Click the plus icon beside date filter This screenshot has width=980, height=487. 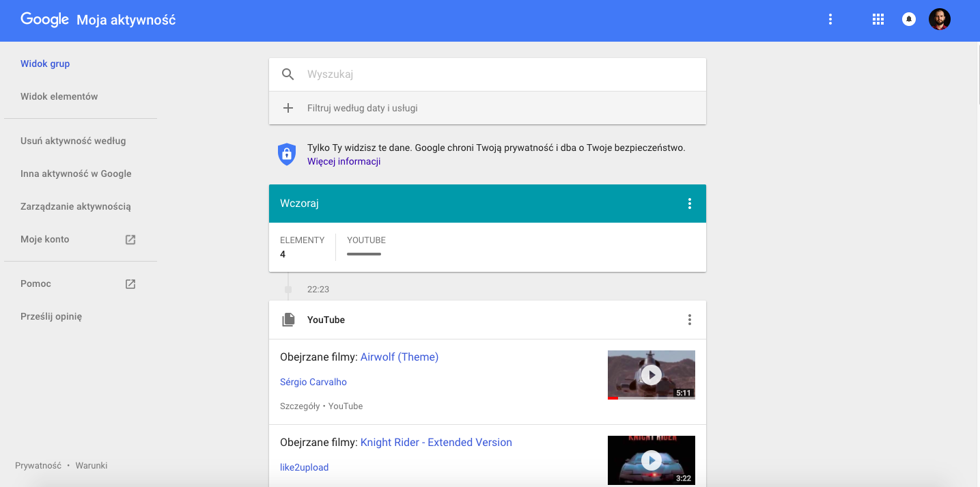pos(288,108)
